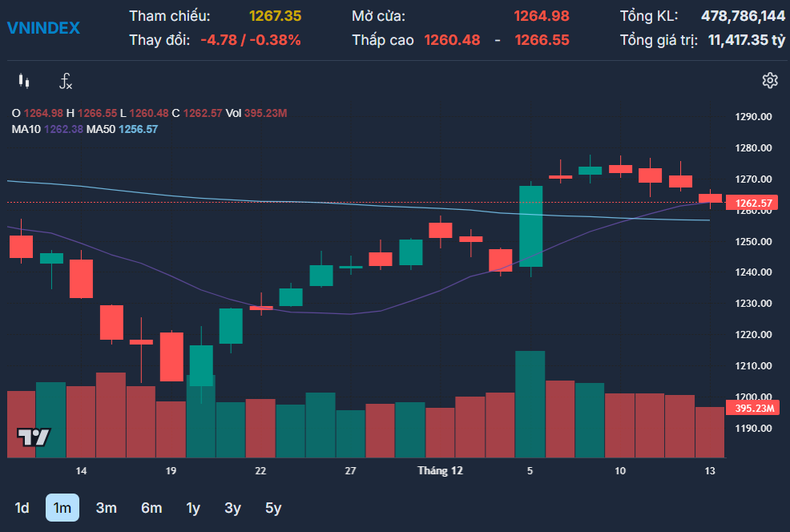Open the candlestick chart type selector
This screenshot has width=790, height=532.
[23, 81]
